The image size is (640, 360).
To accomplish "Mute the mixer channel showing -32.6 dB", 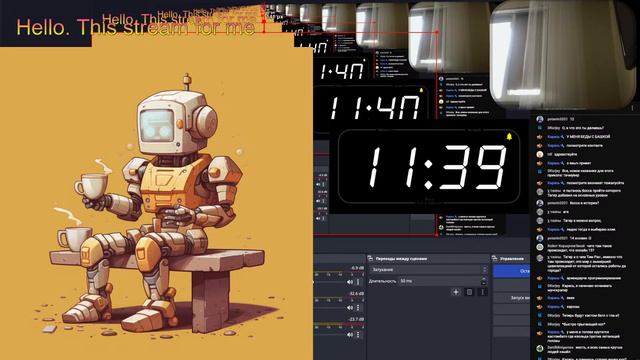I will (x=350, y=307).
